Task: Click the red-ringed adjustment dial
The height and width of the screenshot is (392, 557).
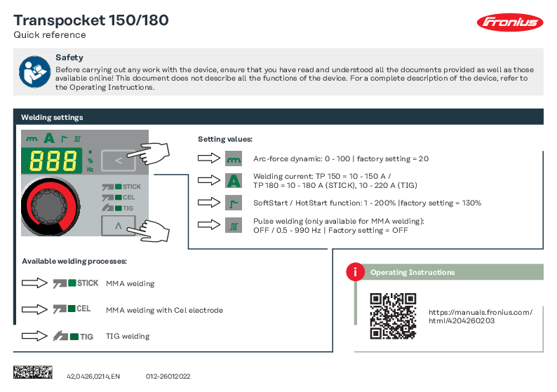Action: 50,206
